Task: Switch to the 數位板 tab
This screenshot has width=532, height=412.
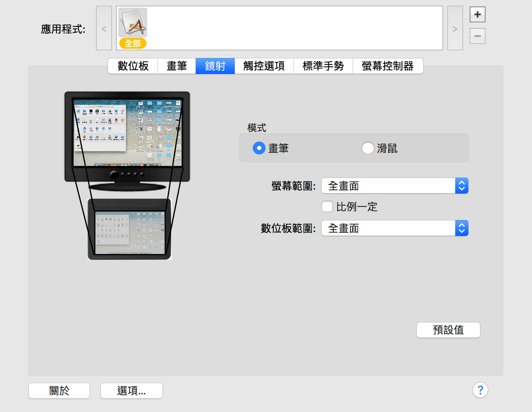Action: coord(133,66)
